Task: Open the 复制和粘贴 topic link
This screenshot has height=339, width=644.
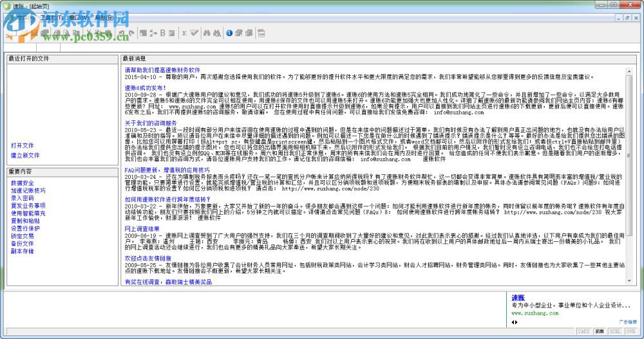Action: tap(25, 221)
